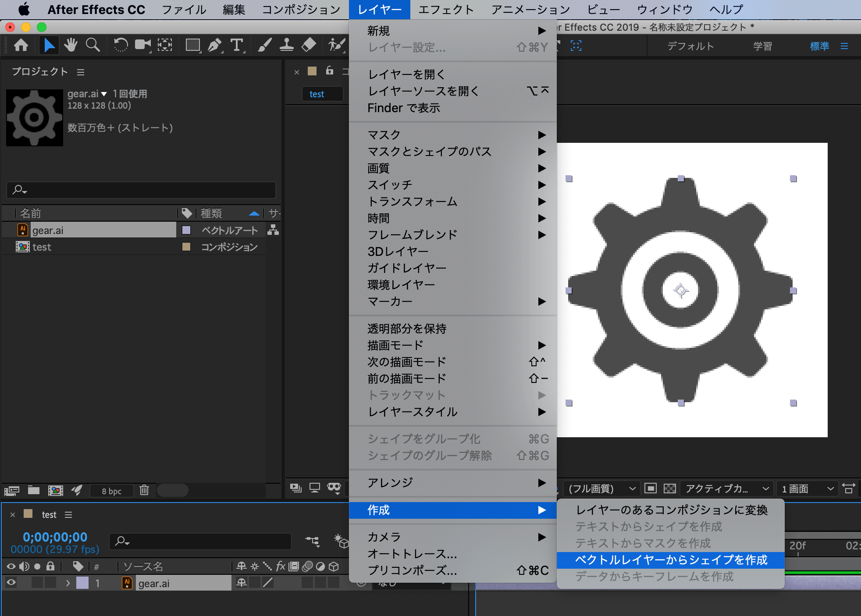Create a new composition from project footer

coord(55,490)
